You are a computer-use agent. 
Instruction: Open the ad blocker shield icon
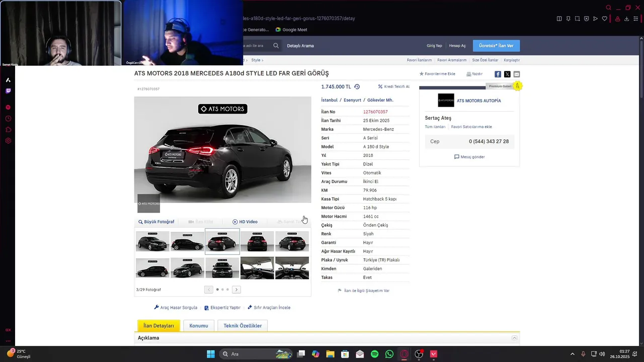[x=586, y=19]
